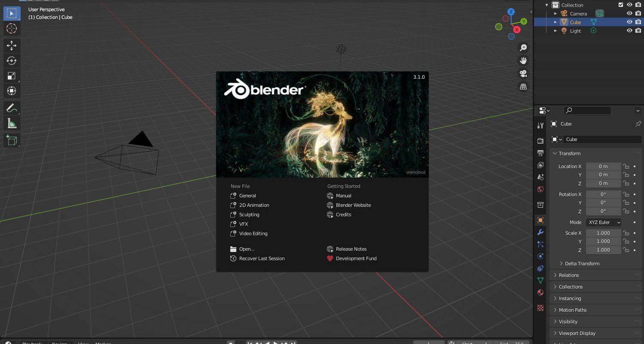
Task: Activate the Measure tool
Action: pos(12,123)
